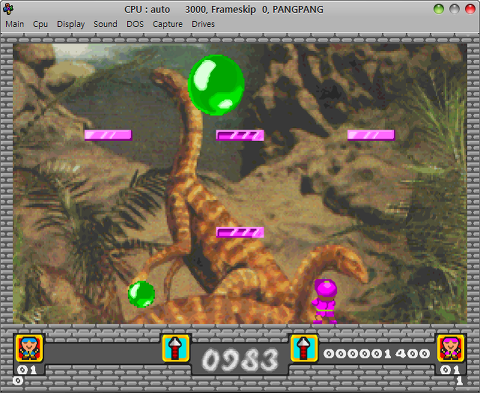Click the blue-hat player one portrait
Viewport: 480px width, 393px height.
pyautogui.click(x=30, y=349)
